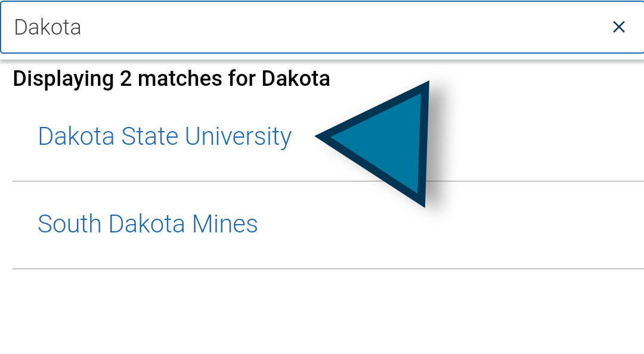Viewport: 644px width, 354px height.
Task: Clear the Dakota search text
Action: 618,27
